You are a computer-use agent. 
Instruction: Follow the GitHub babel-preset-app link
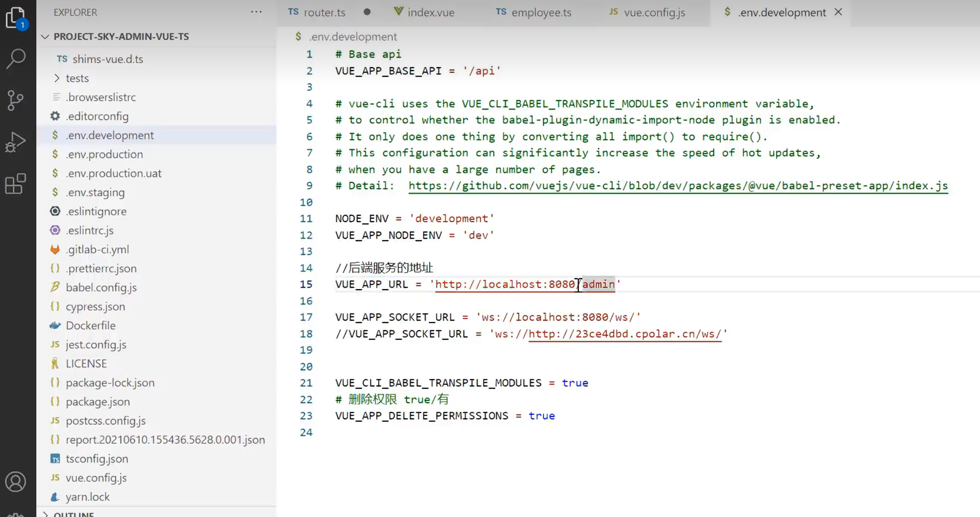(x=678, y=186)
